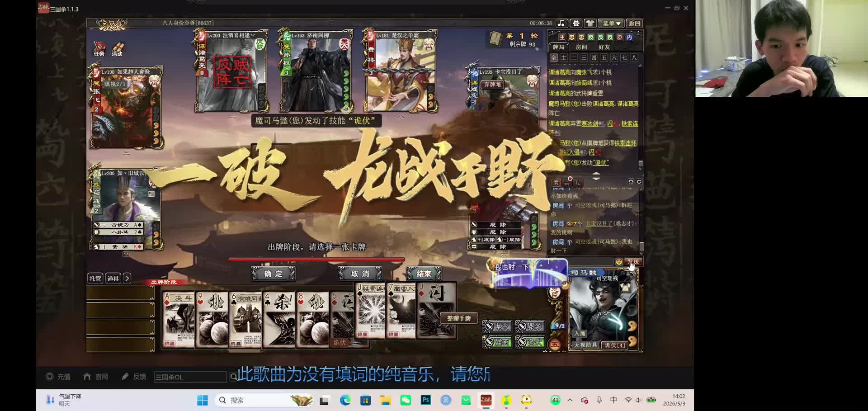Switch chat channel to 私
The image size is (868, 411).
578,183
